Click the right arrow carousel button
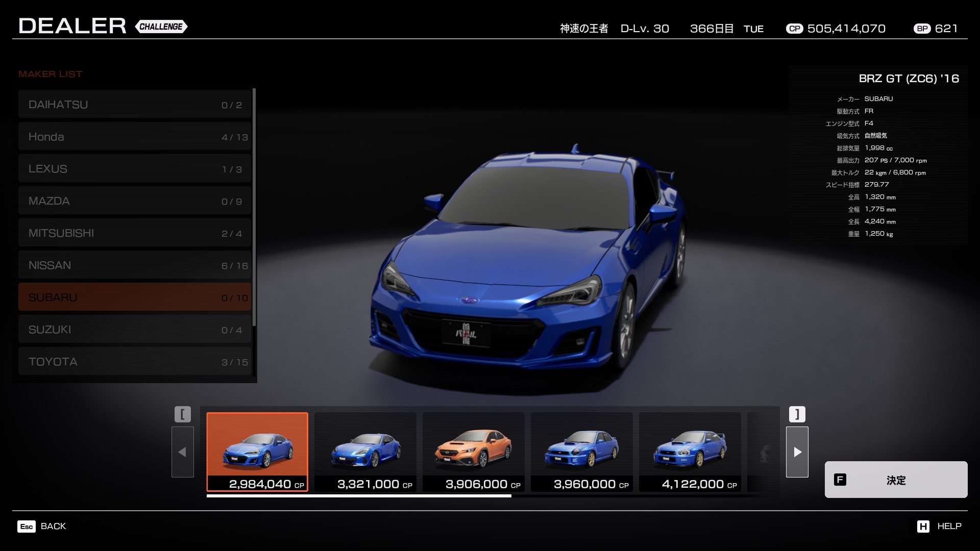980x551 pixels. (x=797, y=452)
